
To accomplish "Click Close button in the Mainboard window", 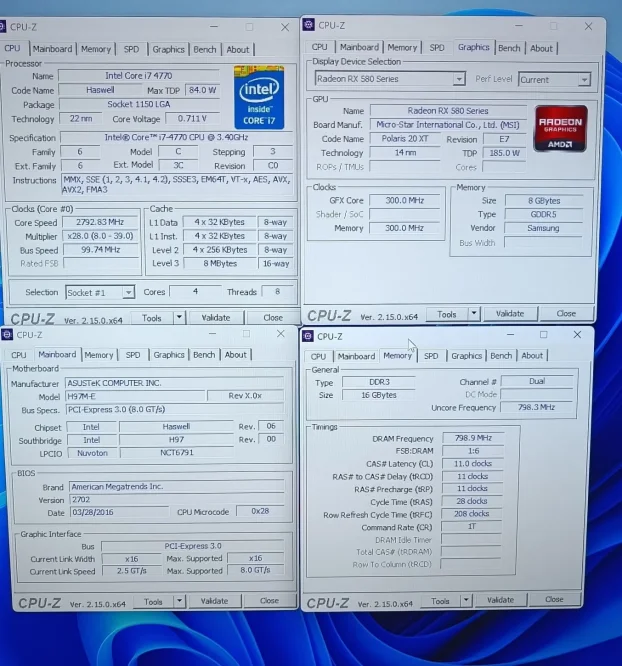I will pyautogui.click(x=269, y=601).
